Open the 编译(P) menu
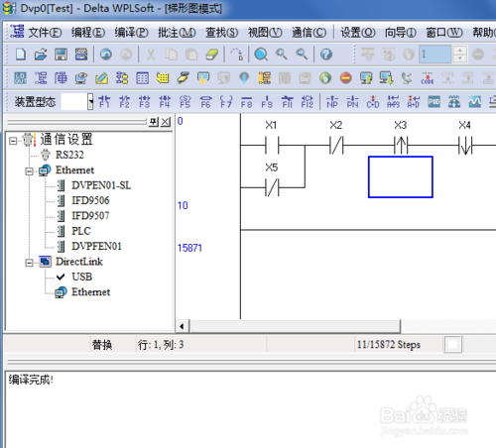This screenshot has height=448, width=496. tap(132, 33)
